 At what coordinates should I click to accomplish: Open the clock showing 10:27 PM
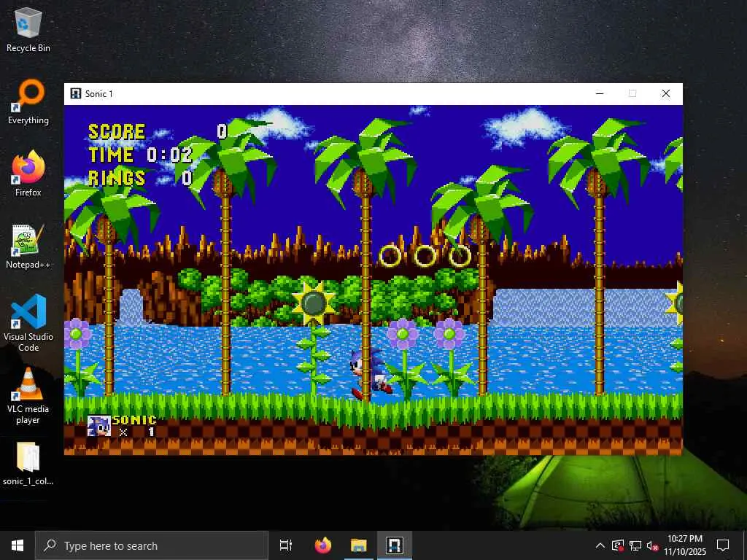685,545
